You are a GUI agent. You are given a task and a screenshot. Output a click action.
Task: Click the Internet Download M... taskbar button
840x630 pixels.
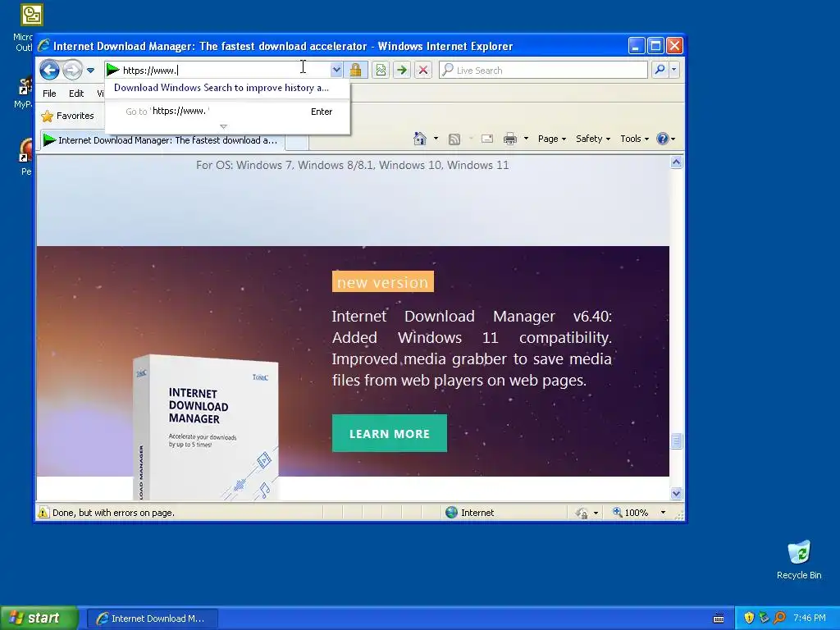point(152,619)
